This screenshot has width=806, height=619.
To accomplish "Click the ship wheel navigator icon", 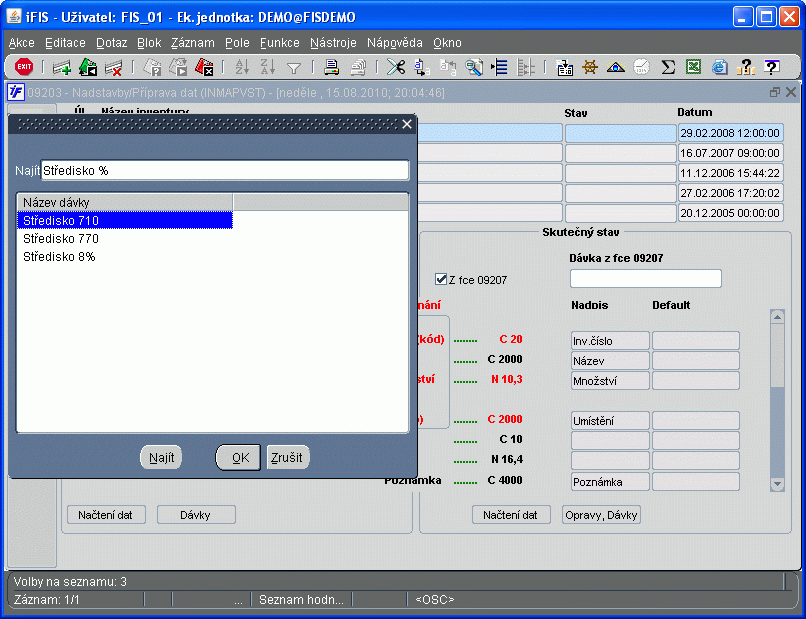I will point(590,67).
